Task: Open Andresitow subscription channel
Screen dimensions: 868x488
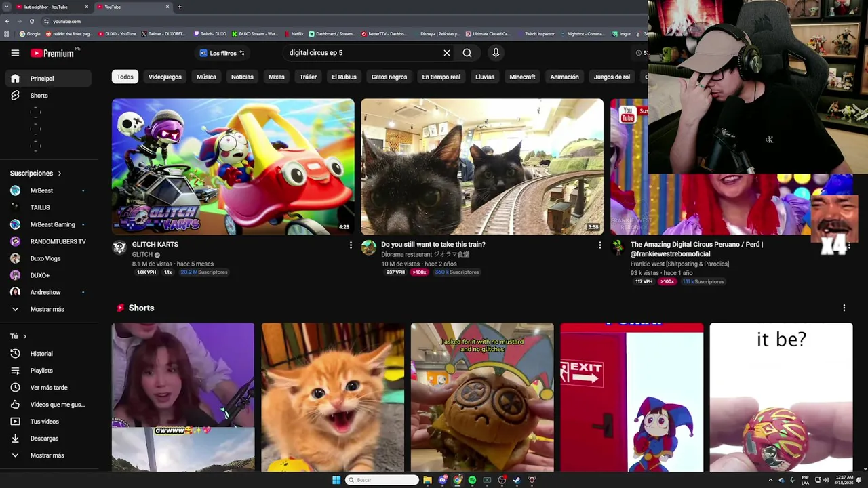Action: (x=47, y=292)
